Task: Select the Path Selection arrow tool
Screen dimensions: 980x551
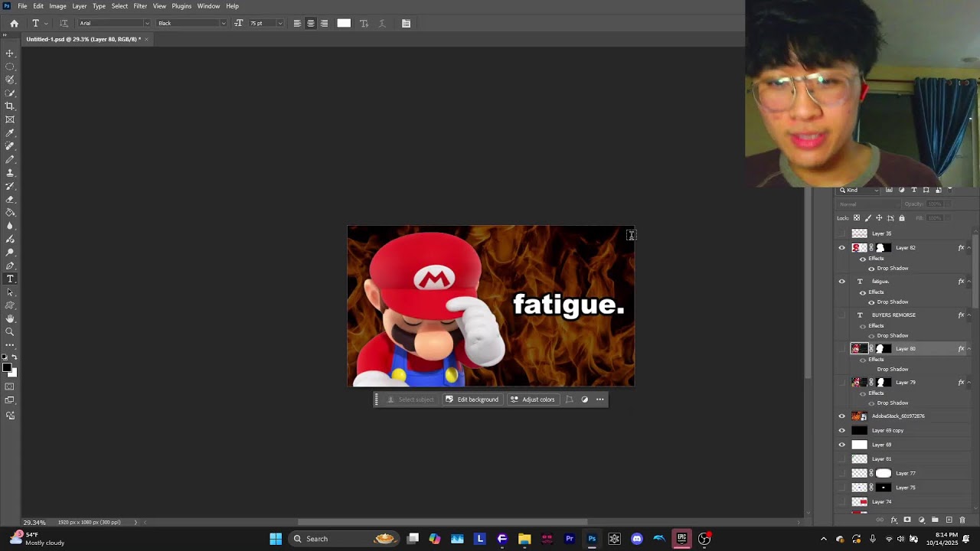Action: coord(10,292)
